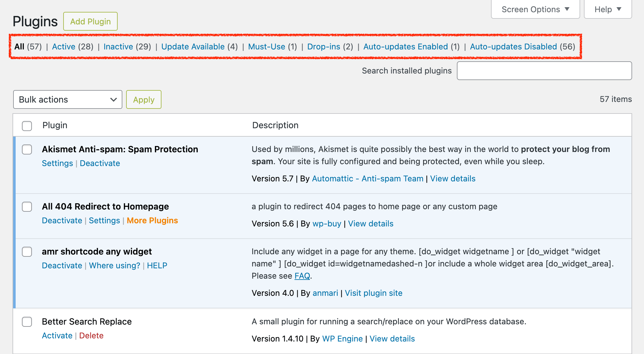The width and height of the screenshot is (644, 354).
Task: Open Akismet Settings link
Action: point(57,163)
